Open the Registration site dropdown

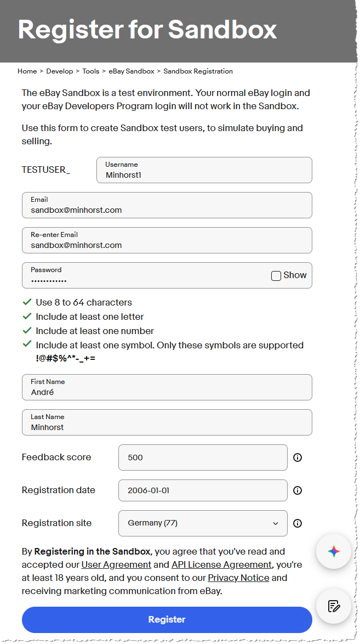(203, 523)
